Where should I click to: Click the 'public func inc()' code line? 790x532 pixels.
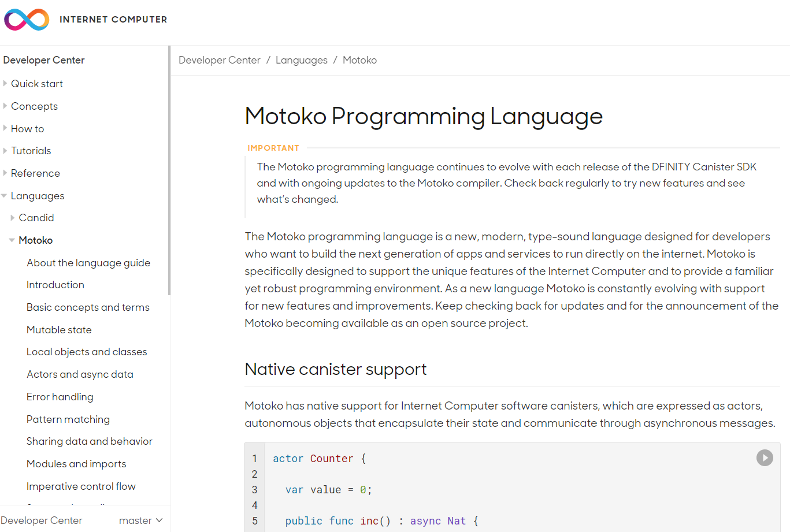(382, 521)
